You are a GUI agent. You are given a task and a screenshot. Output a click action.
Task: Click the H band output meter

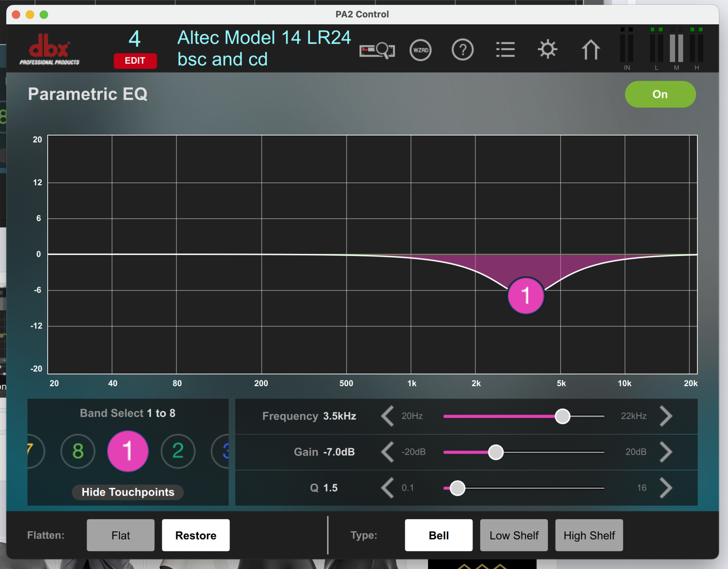click(697, 48)
